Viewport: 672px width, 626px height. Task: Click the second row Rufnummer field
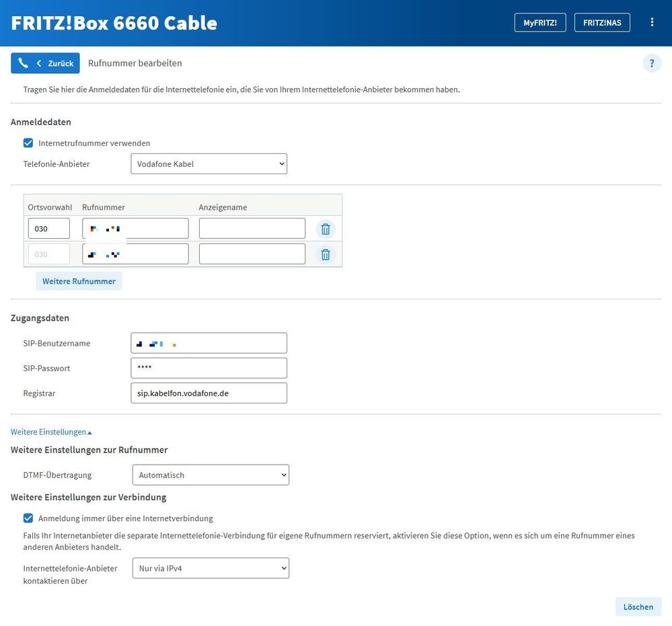135,255
